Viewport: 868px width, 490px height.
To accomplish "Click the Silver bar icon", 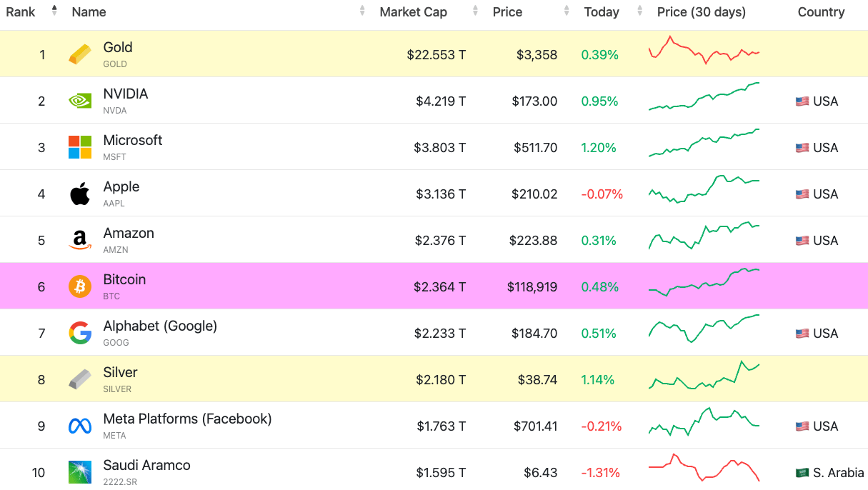I will 80,379.
